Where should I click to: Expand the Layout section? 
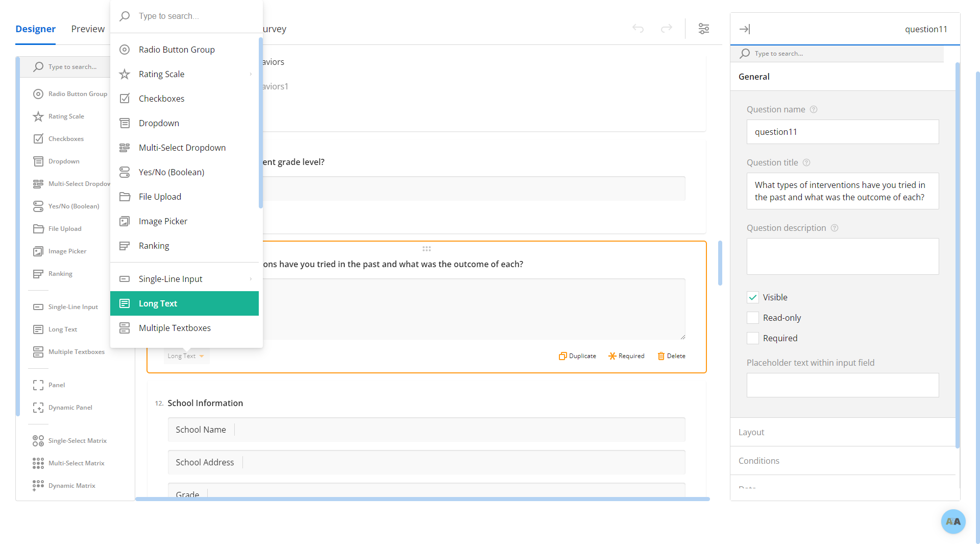coord(751,432)
